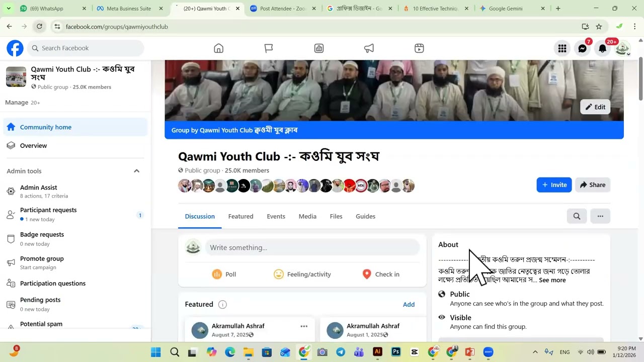Screen dimensions: 644x362
Task: Select the Guides tab
Action: pos(365,216)
